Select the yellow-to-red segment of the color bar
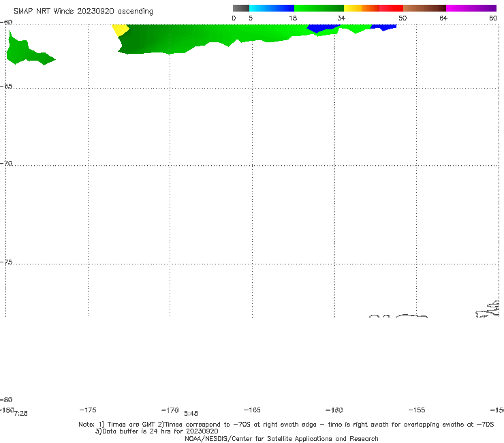 (x=373, y=8)
